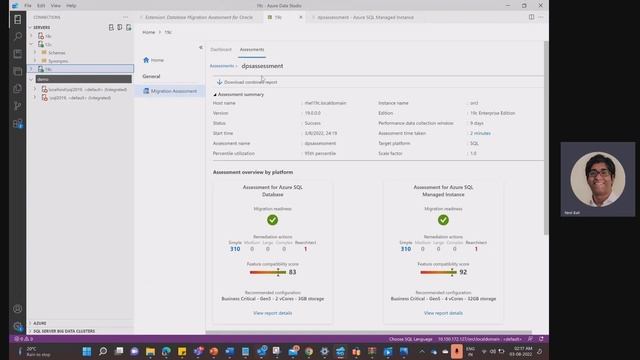640x360 pixels.
Task: Open the File menu
Action: tap(28, 6)
